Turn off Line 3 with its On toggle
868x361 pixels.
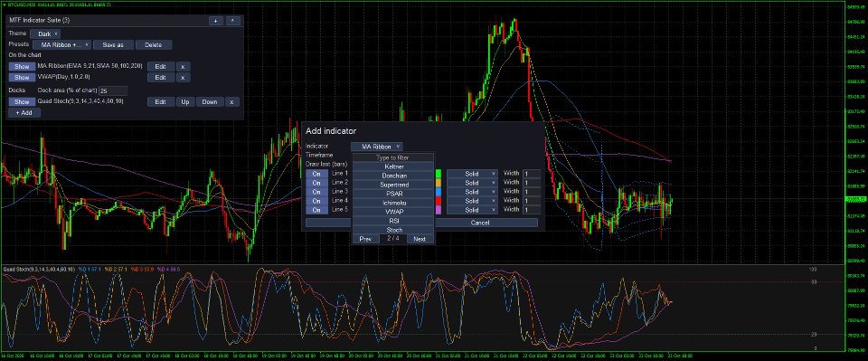click(x=316, y=192)
